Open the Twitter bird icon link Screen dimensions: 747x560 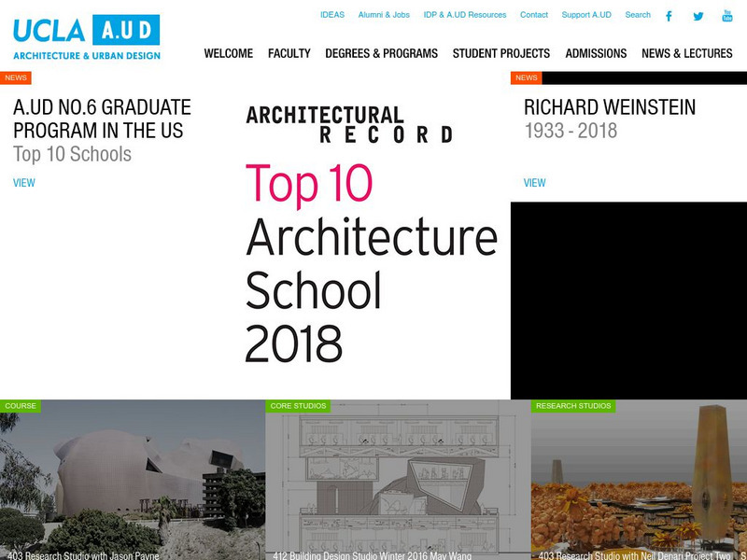[698, 16]
